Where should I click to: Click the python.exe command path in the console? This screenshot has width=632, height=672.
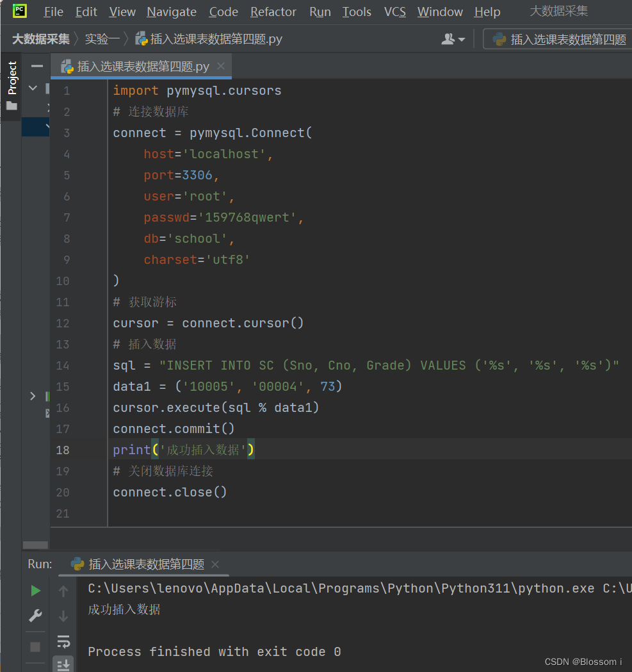point(360,589)
